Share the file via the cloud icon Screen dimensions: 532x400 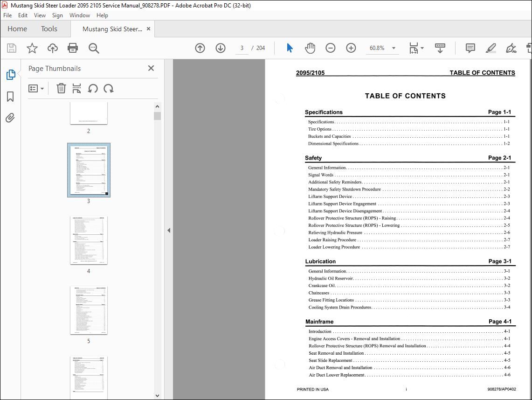point(52,48)
